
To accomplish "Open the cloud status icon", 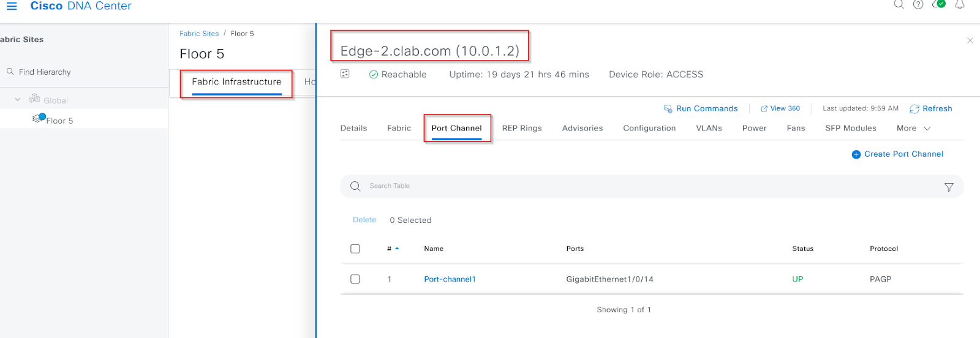I will [x=938, y=4].
